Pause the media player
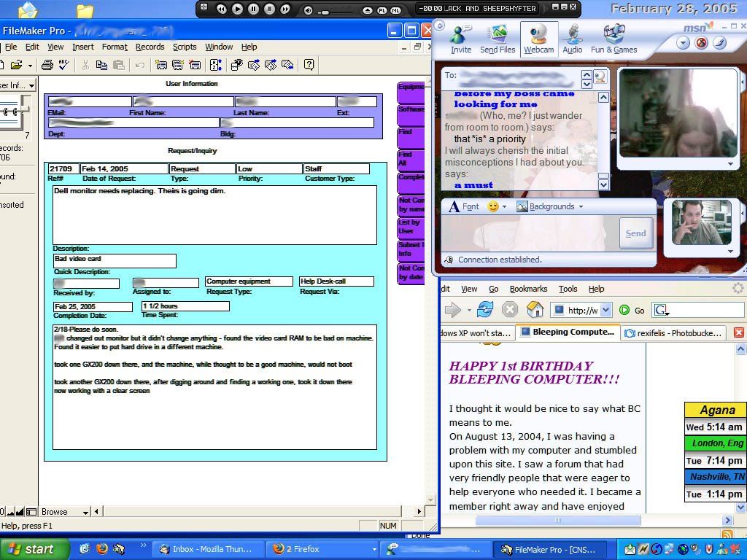Image resolution: width=747 pixels, height=560 pixels. (253, 9)
